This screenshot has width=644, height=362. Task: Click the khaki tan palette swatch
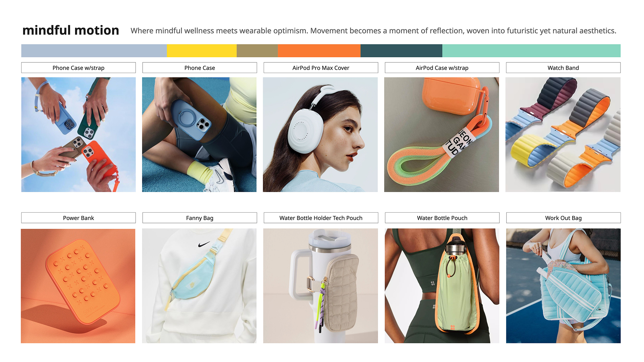point(257,51)
